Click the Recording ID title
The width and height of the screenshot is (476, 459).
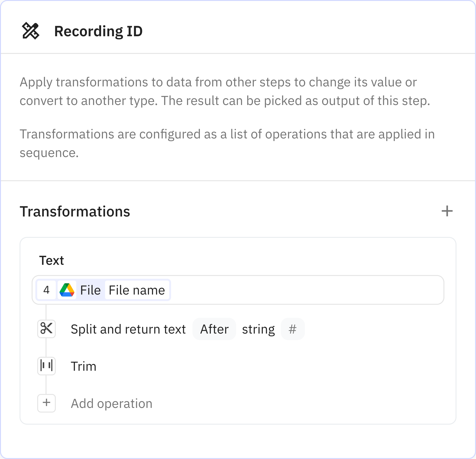[98, 31]
